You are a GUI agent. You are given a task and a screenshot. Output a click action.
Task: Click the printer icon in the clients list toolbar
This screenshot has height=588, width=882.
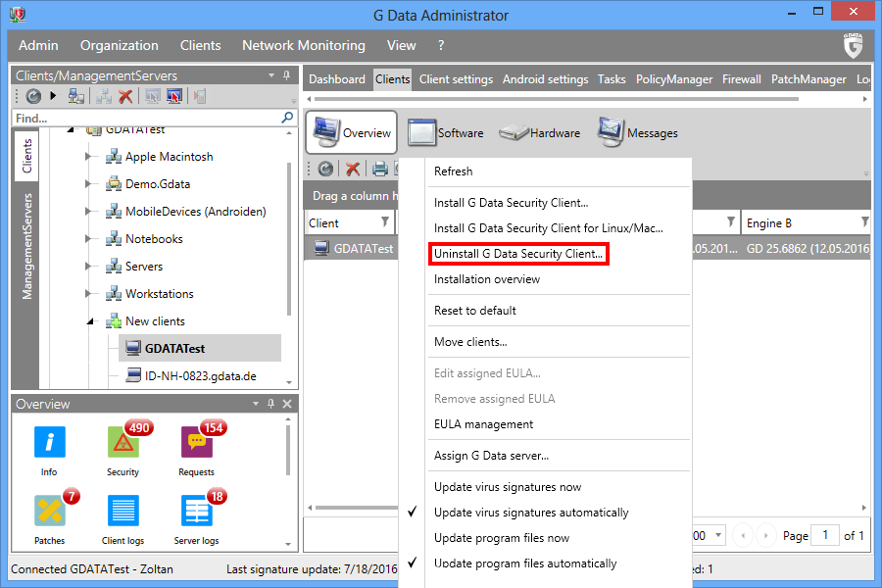point(380,169)
